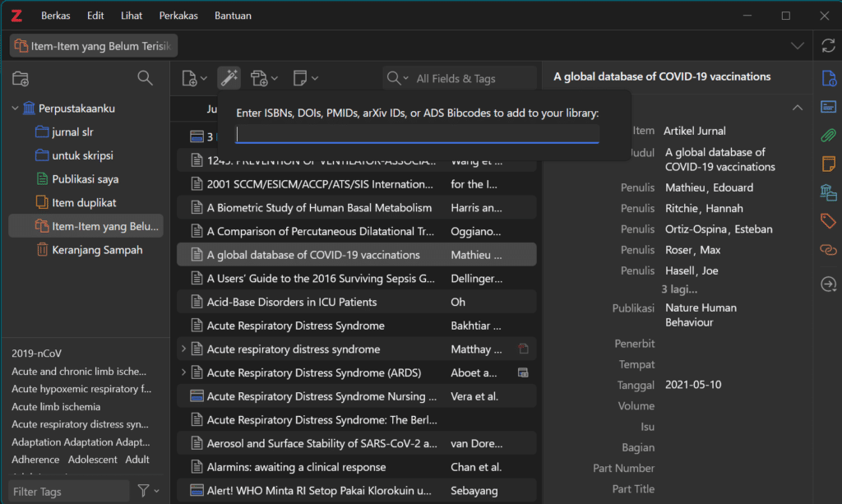The width and height of the screenshot is (842, 504).
Task: Select Alarmins: awaiting a clinical response
Action: (357, 468)
